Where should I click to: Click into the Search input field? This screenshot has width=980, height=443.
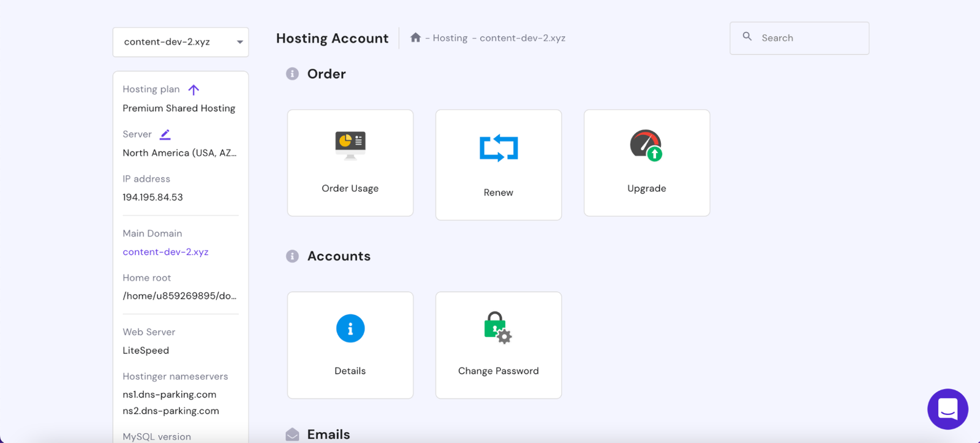click(x=810, y=38)
